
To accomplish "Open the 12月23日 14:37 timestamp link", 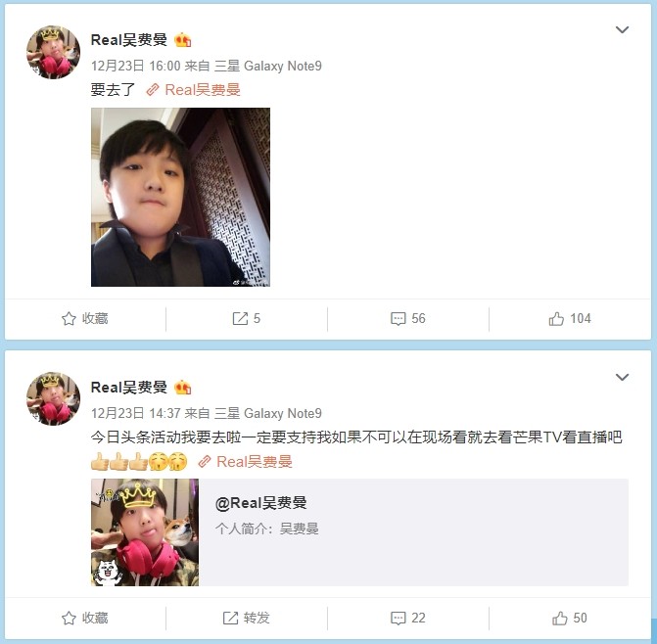I will click(x=136, y=414).
